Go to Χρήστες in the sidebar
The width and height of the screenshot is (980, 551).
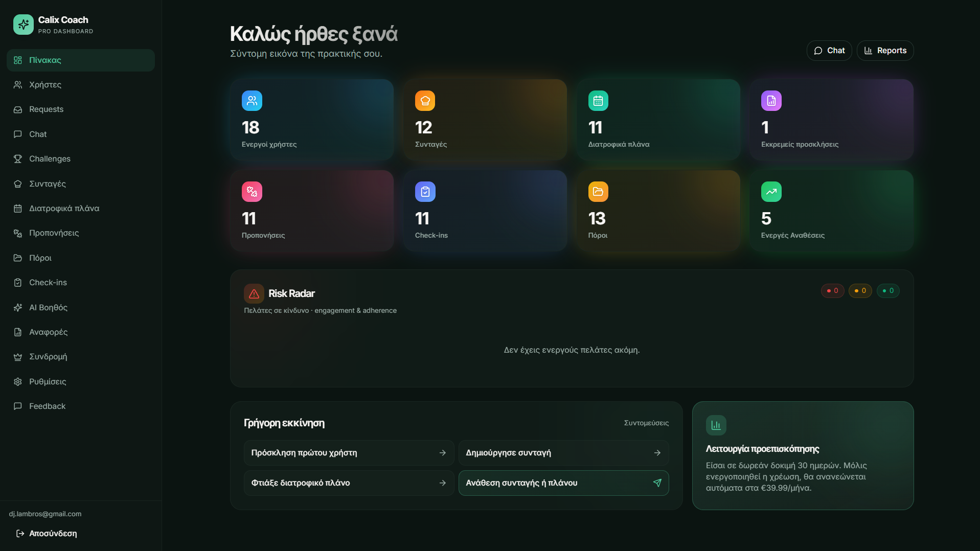pyautogui.click(x=81, y=85)
